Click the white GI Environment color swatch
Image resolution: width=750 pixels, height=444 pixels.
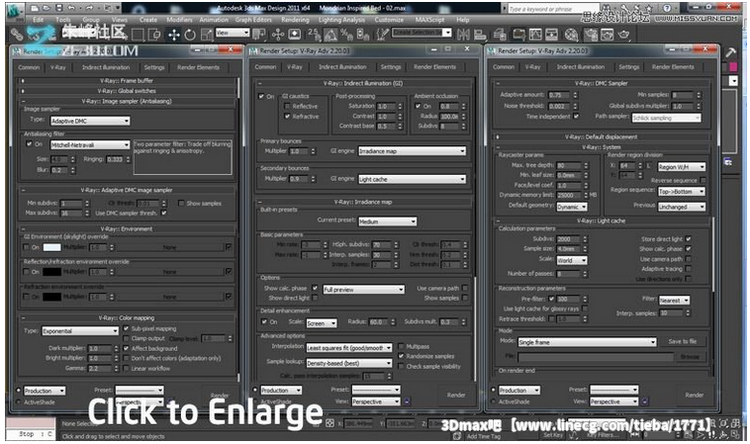(52, 247)
